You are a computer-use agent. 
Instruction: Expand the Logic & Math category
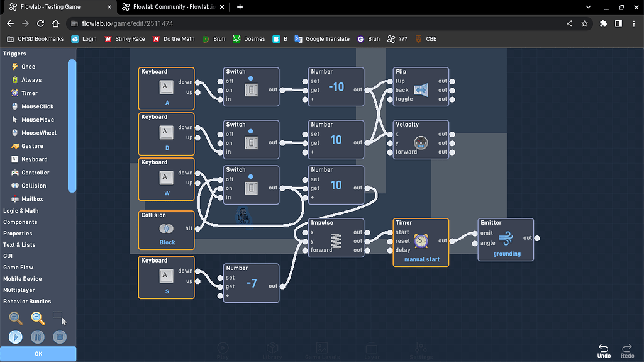(x=21, y=211)
